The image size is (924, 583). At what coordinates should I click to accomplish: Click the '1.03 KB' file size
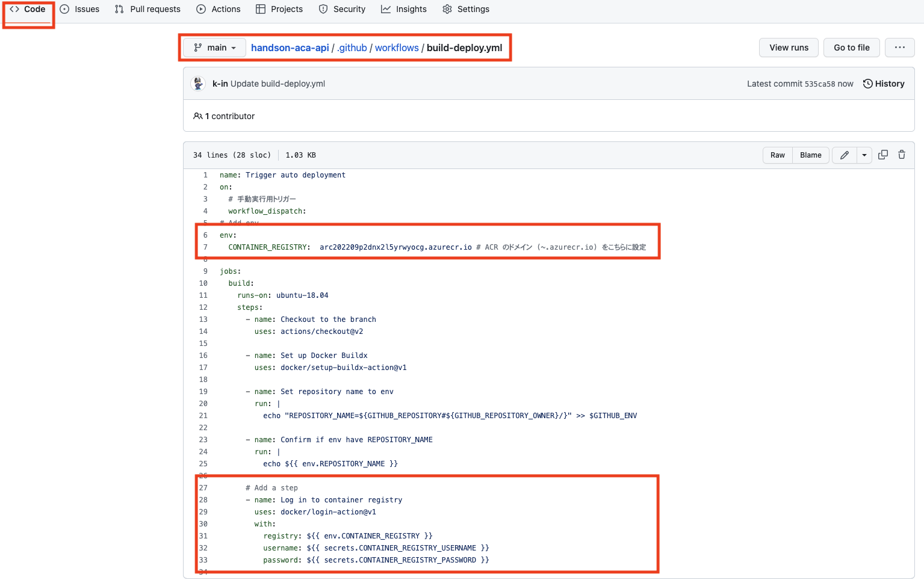pos(300,155)
